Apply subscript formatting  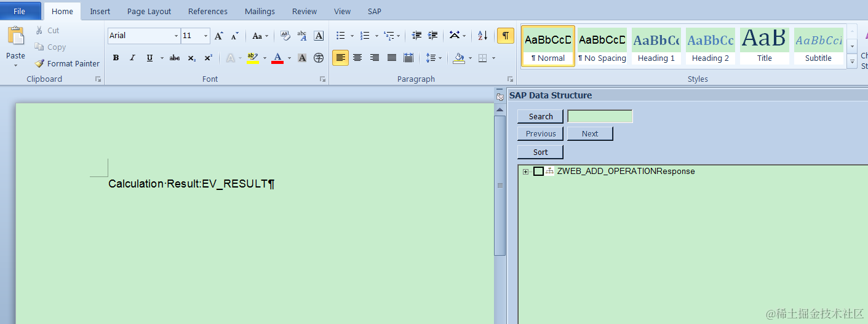pos(192,58)
